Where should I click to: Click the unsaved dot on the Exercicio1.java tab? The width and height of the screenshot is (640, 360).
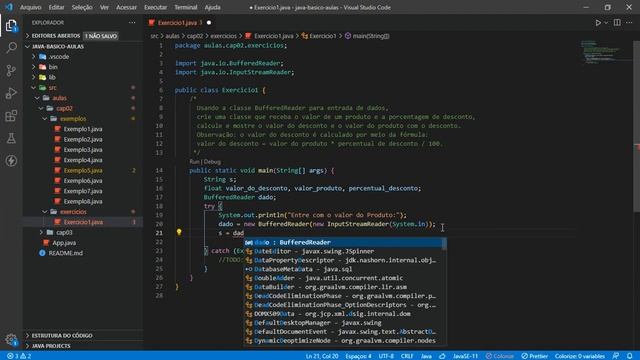pos(209,23)
